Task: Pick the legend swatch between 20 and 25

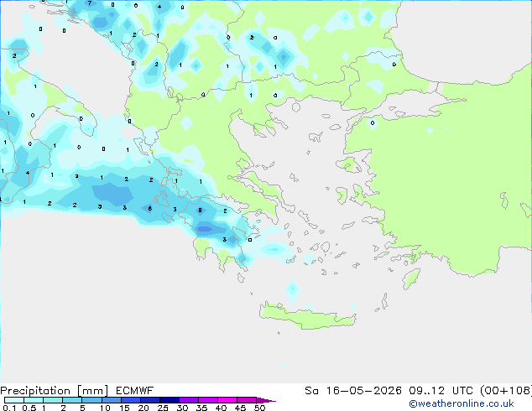Action: (149, 400)
